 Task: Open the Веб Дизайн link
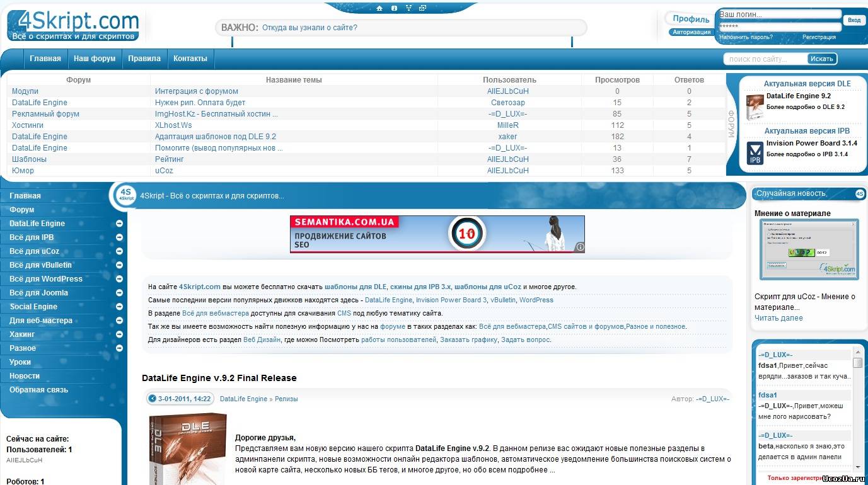[x=262, y=339]
